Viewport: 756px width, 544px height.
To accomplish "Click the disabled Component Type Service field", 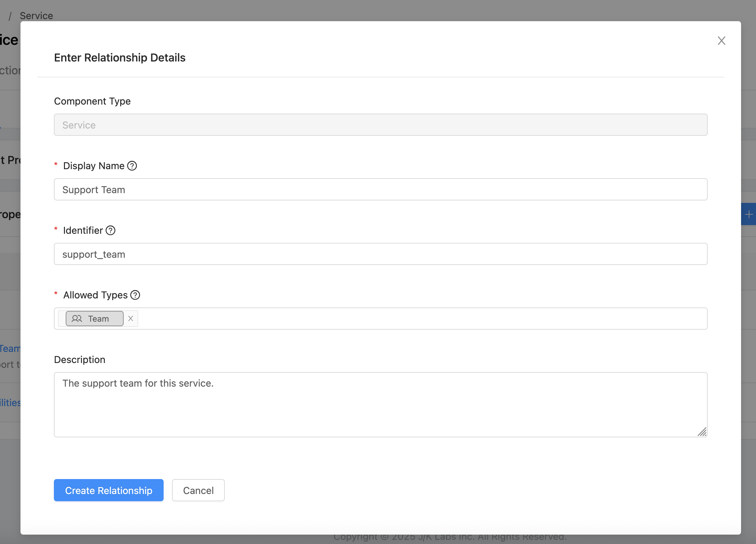I will point(380,125).
